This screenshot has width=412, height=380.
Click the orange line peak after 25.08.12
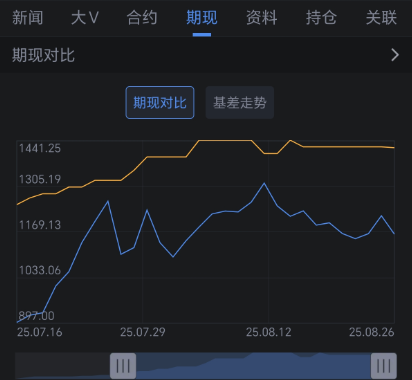tap(290, 140)
